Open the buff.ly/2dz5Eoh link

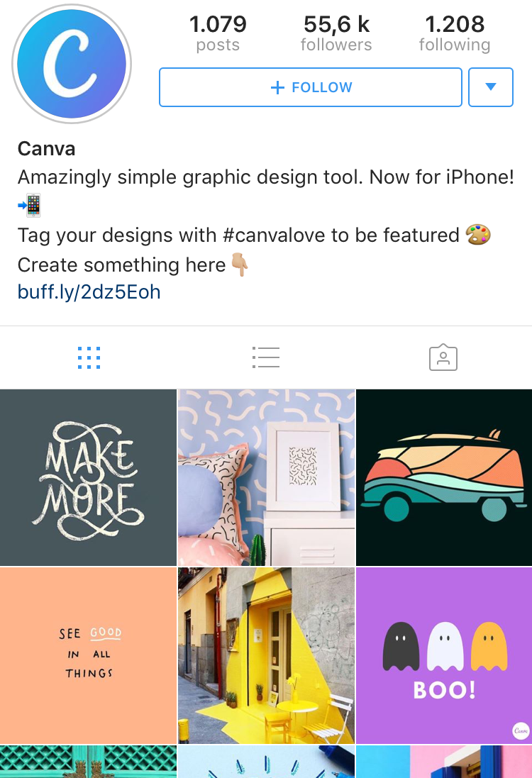coord(89,292)
